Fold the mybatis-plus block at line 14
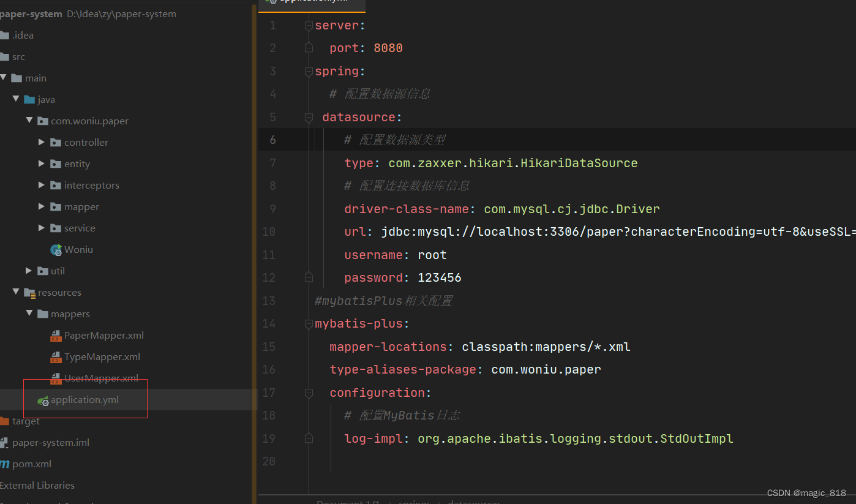Viewport: 856px width, 504px height. (309, 323)
